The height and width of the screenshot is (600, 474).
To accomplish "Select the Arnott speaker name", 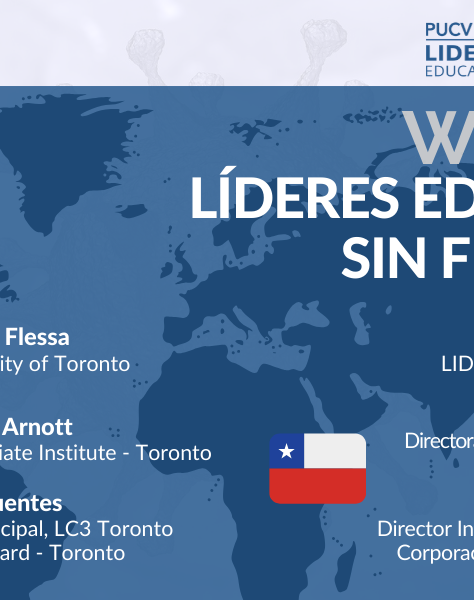I will coord(37,427).
